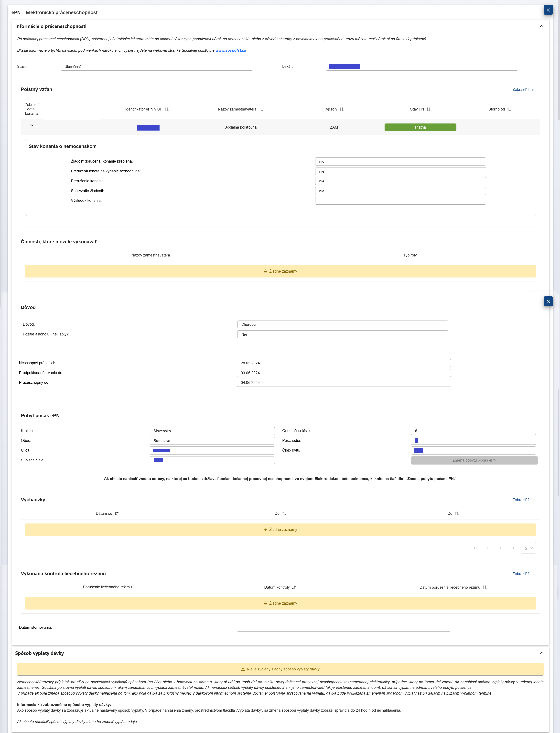Sort Vychádzky by Do column icon

pyautogui.click(x=457, y=514)
